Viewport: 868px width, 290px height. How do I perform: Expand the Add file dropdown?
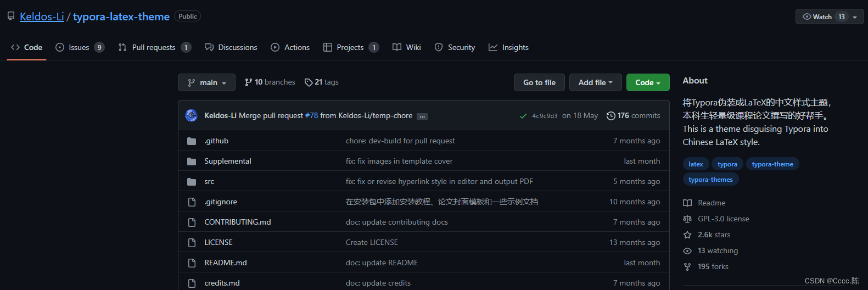[x=595, y=82]
